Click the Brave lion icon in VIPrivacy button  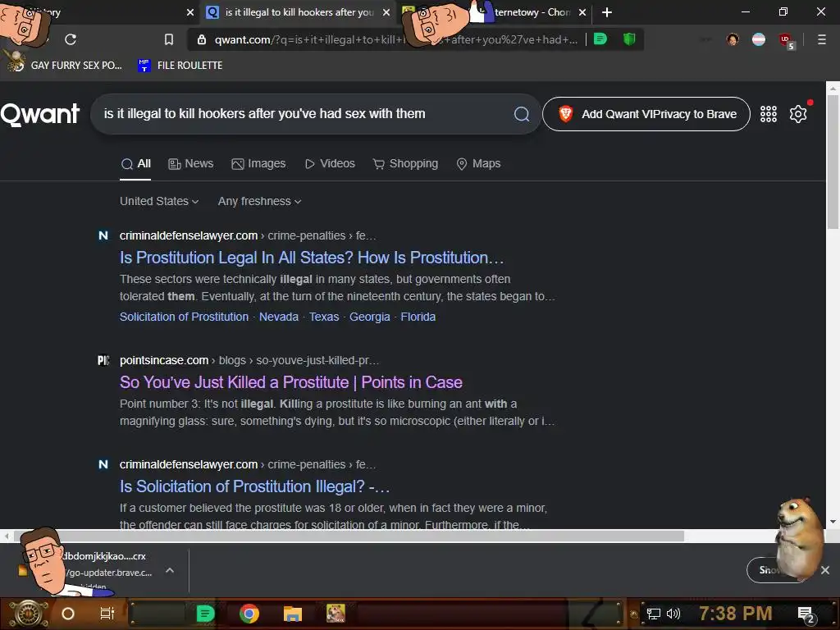coord(565,113)
